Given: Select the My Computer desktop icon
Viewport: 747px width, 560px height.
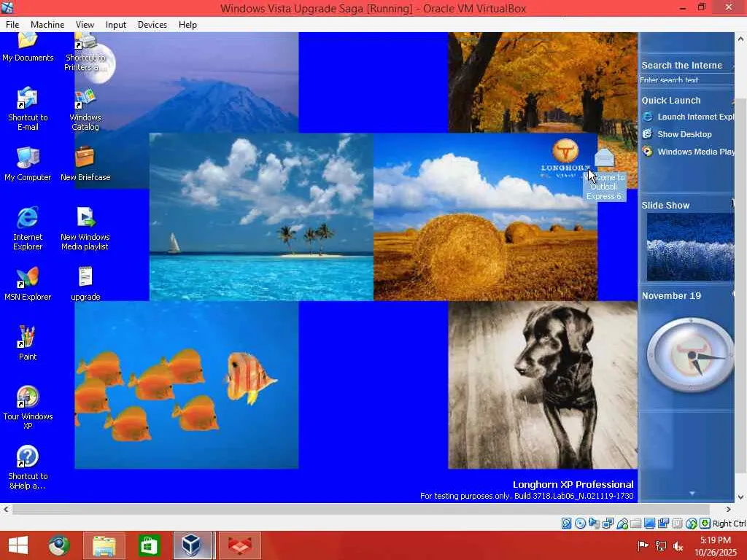Looking at the screenshot, I should click(x=28, y=163).
